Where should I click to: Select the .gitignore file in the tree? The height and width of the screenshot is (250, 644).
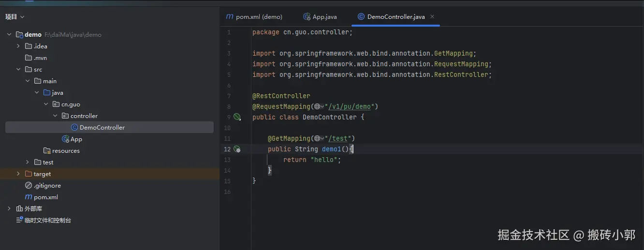47,186
